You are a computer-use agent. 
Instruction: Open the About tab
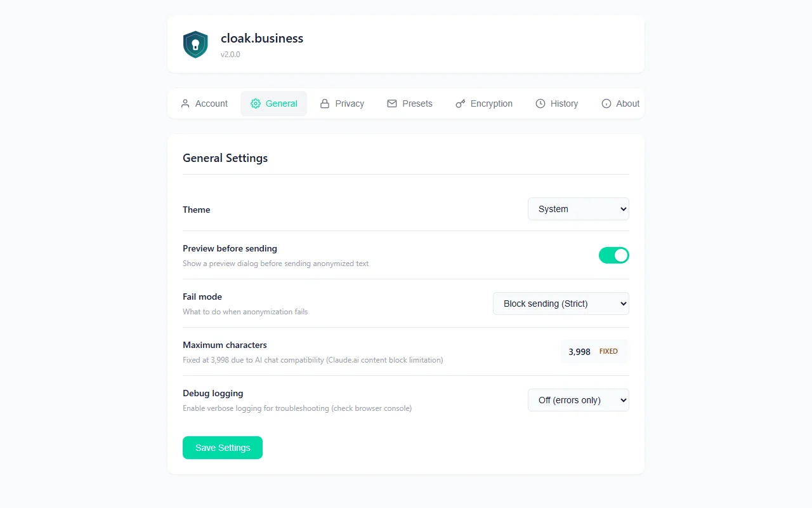click(x=627, y=104)
